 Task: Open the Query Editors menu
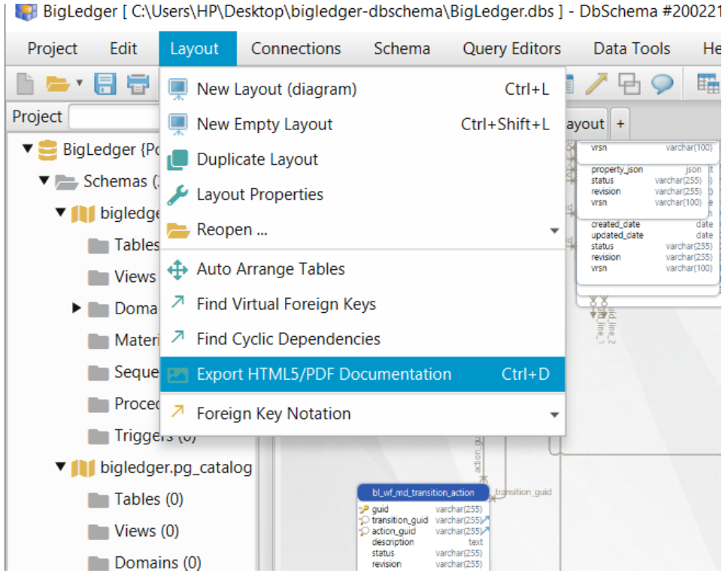(511, 48)
